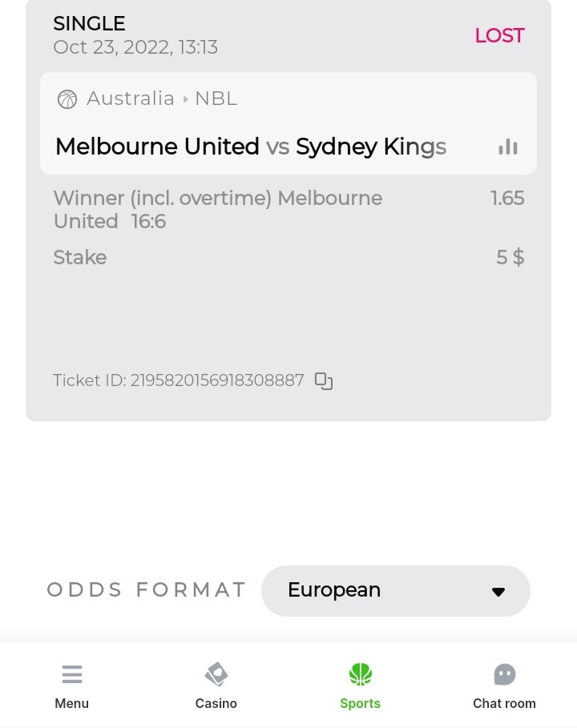Click the LOST bet status label
The height and width of the screenshot is (728, 577).
point(499,35)
